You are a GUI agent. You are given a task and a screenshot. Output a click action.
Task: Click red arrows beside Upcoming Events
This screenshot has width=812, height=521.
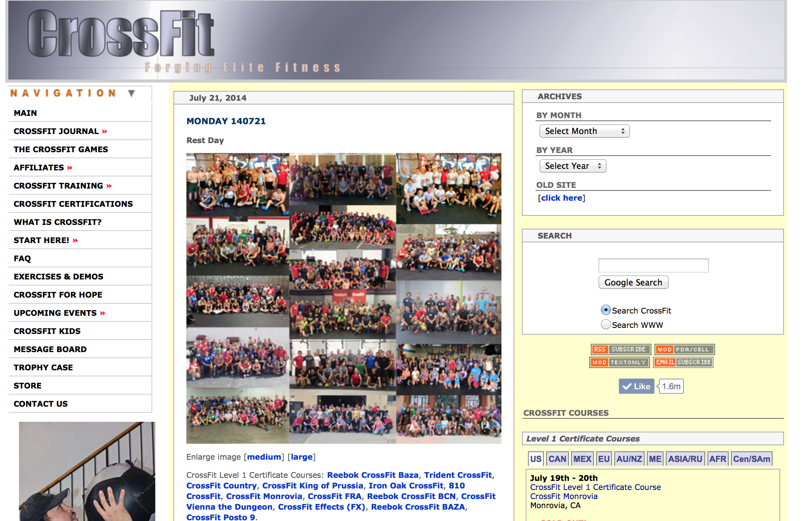(x=102, y=313)
